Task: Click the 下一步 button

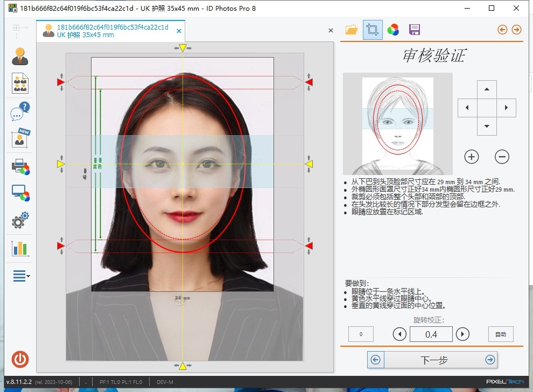Action: (x=432, y=360)
